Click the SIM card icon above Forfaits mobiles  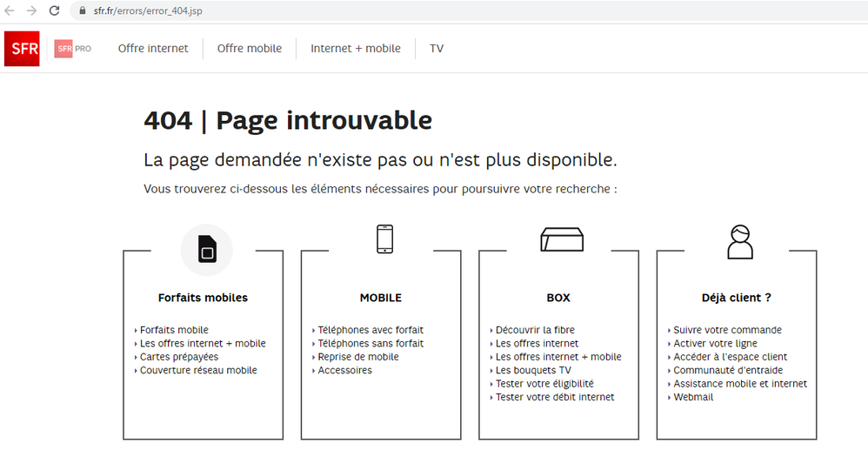click(x=207, y=249)
